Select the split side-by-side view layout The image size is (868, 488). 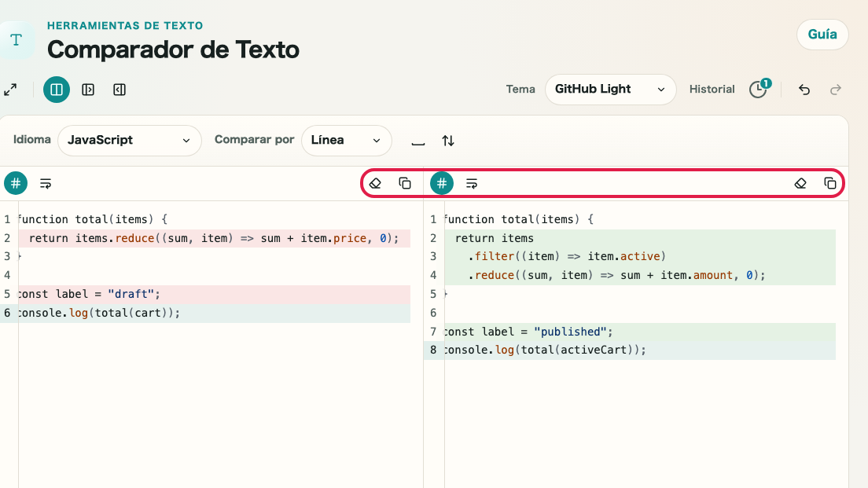57,90
